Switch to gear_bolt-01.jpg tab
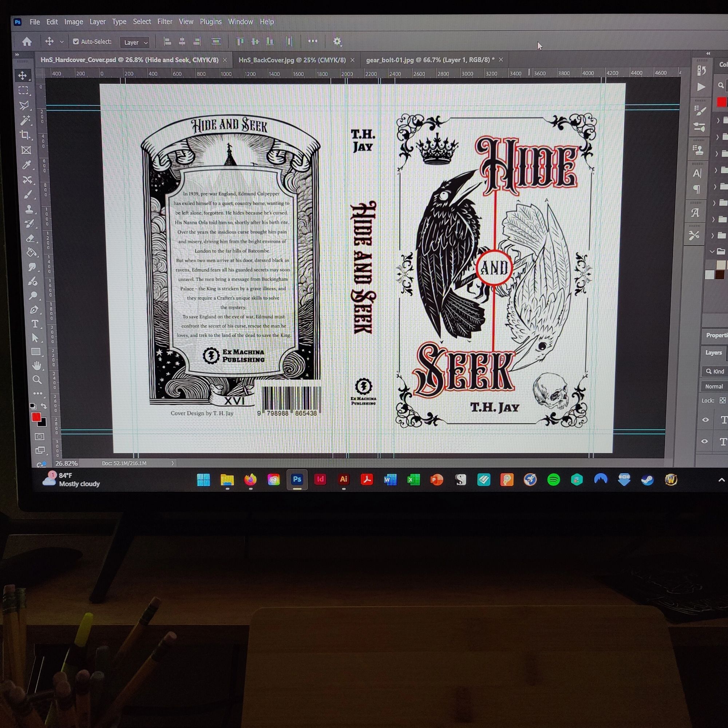728x728 pixels. click(430, 60)
